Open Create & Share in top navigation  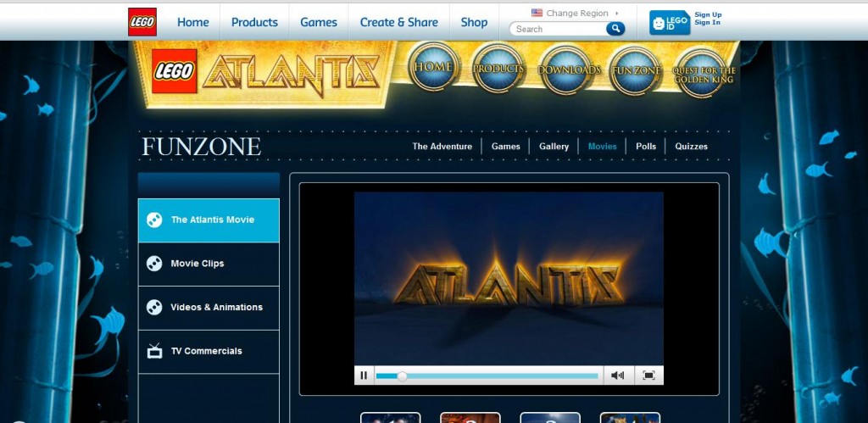[398, 22]
